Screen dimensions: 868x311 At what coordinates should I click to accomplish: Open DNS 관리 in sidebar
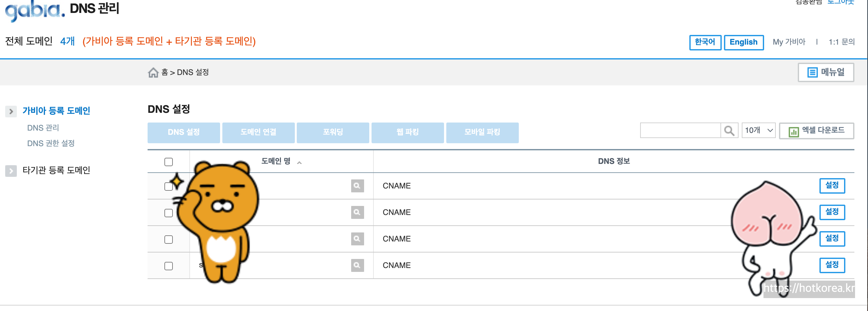[43, 128]
